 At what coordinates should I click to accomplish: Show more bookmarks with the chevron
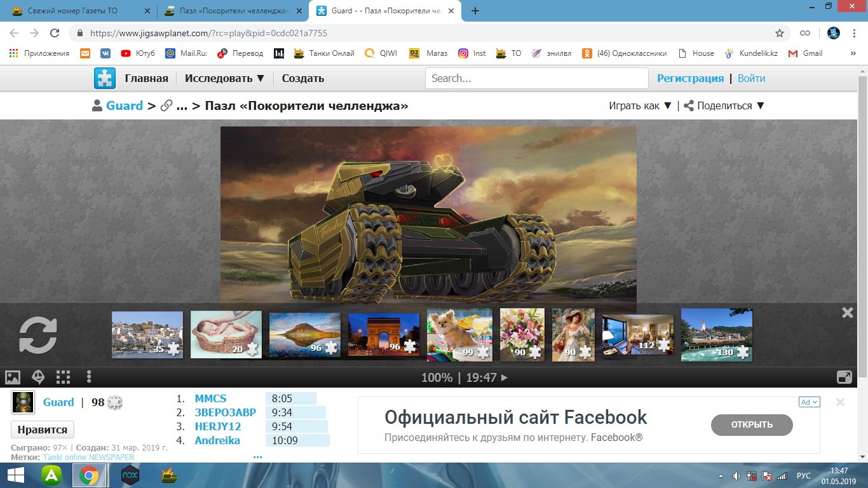click(853, 53)
